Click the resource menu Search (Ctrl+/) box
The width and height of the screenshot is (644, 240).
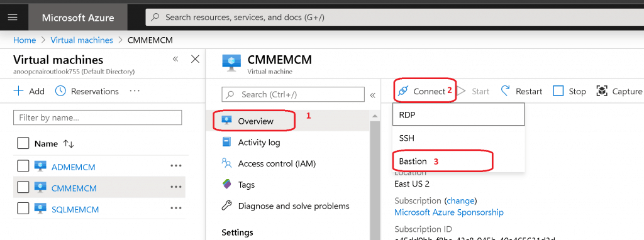(293, 94)
